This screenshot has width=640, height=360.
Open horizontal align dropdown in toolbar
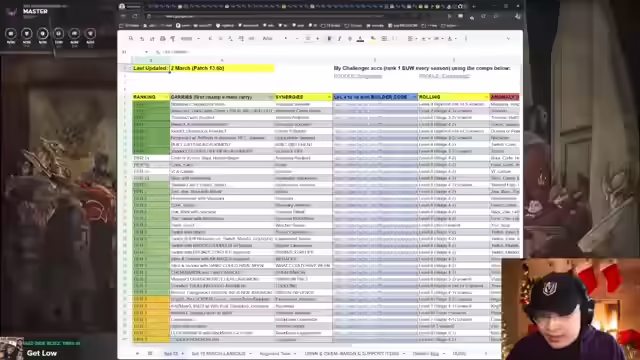click(412, 39)
